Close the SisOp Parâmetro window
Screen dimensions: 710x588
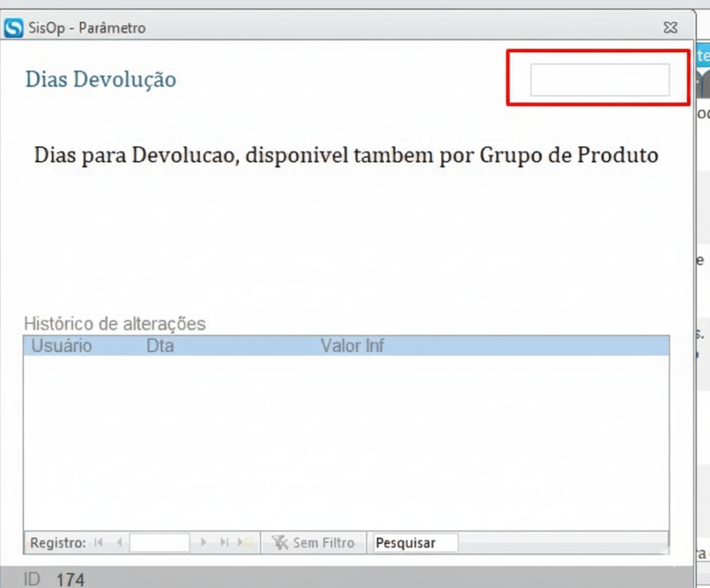tap(670, 28)
